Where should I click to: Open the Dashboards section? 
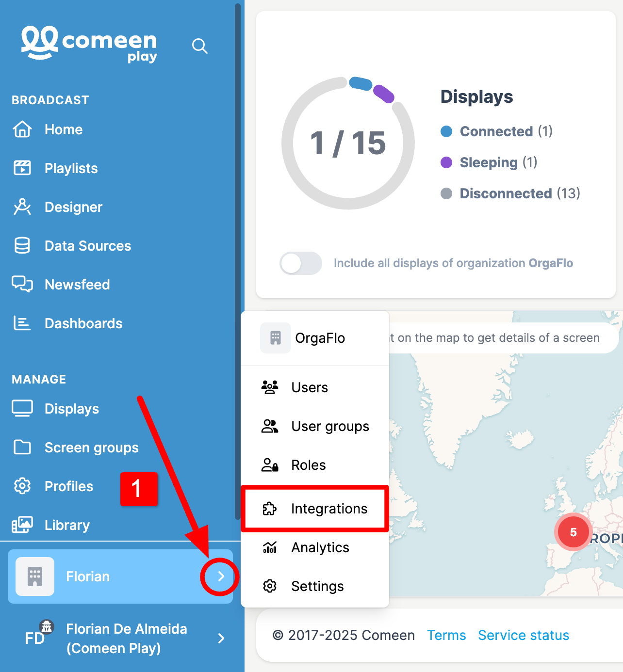(83, 323)
